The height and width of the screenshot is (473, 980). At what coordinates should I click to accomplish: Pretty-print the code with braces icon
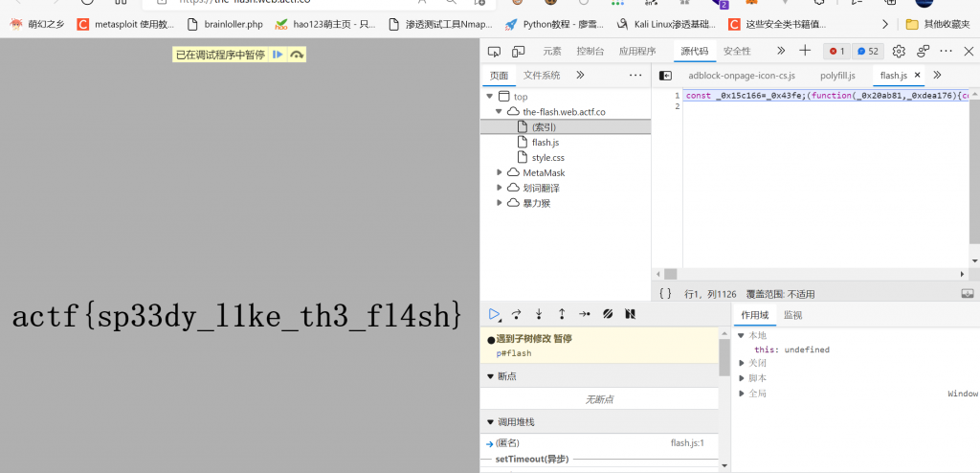pos(666,293)
